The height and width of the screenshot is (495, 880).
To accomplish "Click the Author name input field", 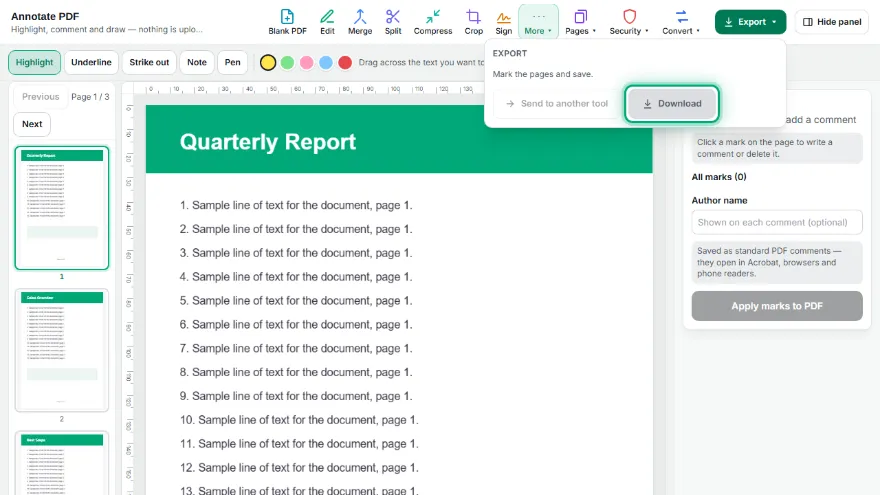I will [777, 222].
